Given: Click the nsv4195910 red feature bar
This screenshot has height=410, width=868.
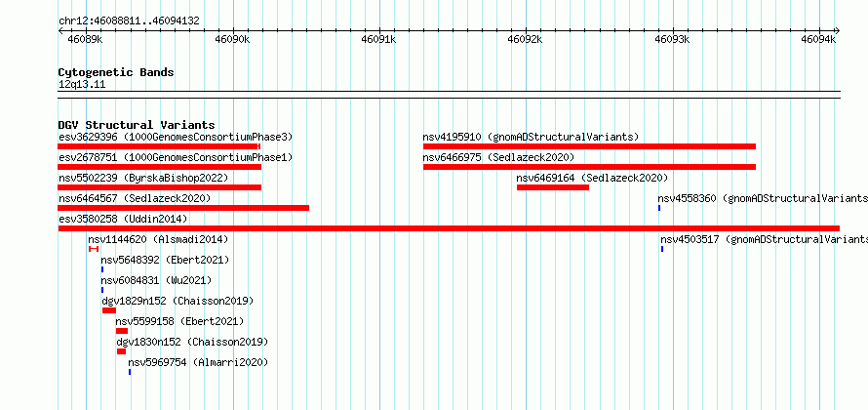Looking at the screenshot, I should [x=589, y=146].
